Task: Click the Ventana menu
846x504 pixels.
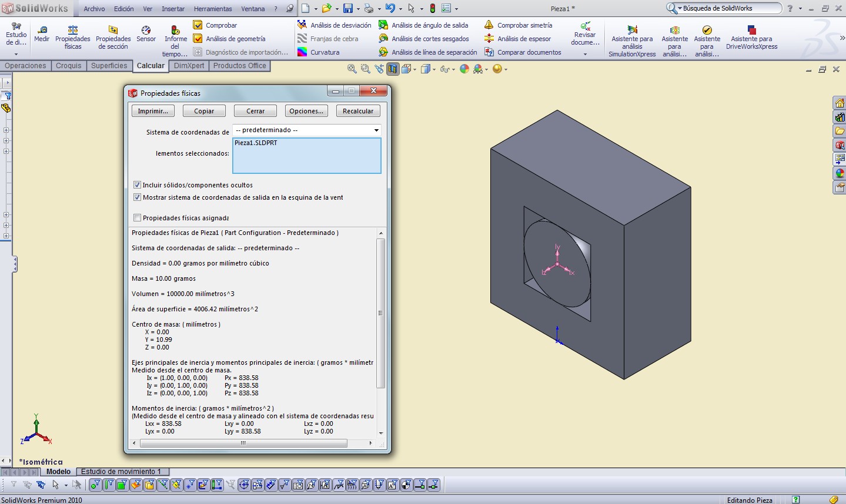Action: [253, 9]
